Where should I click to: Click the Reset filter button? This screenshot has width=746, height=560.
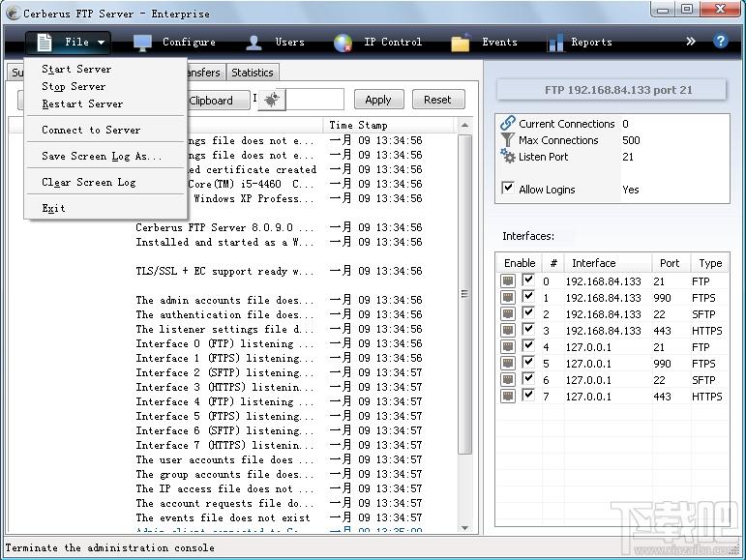437,100
